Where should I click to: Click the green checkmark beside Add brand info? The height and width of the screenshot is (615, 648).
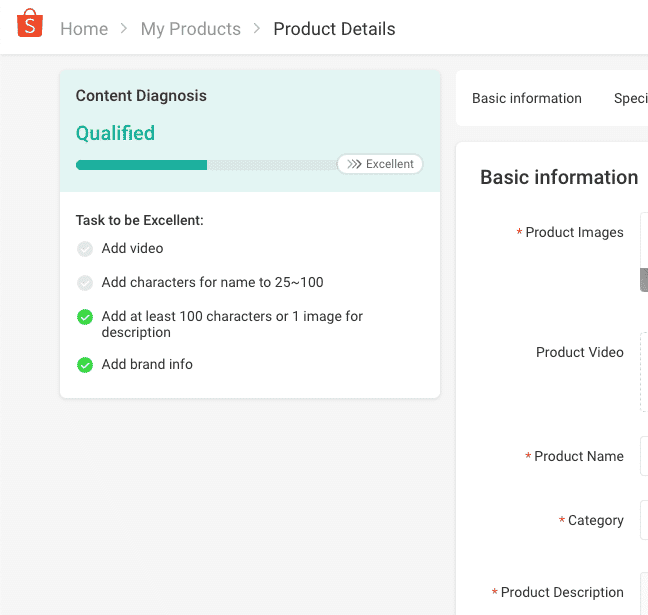click(x=85, y=365)
